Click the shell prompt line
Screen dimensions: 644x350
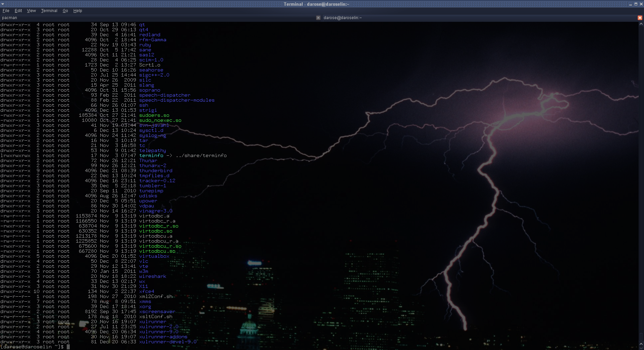point(35,347)
